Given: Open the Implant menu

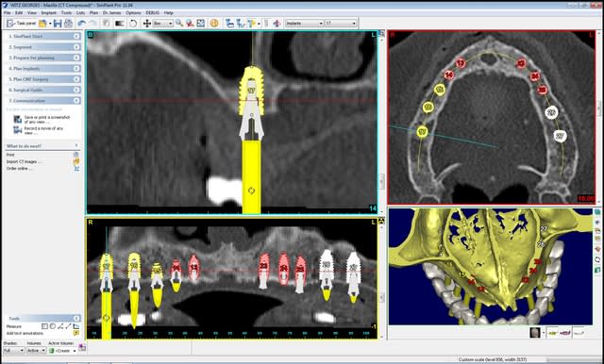Looking at the screenshot, I should tap(48, 12).
